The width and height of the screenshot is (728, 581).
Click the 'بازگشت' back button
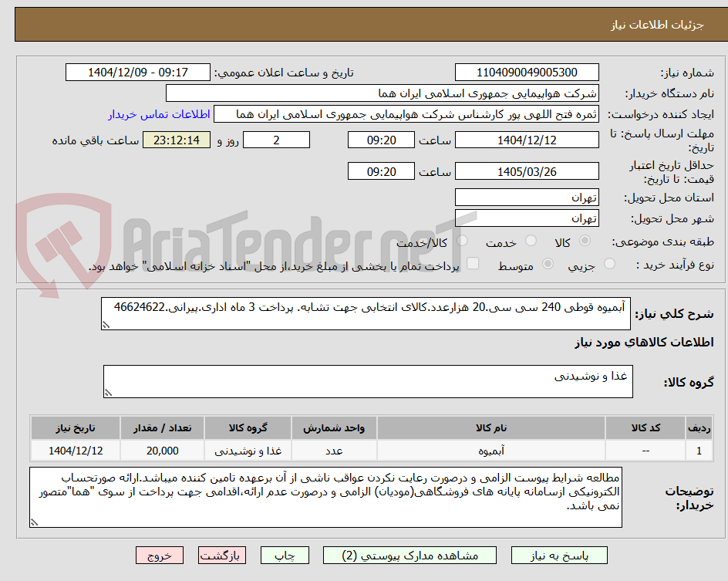(x=222, y=556)
